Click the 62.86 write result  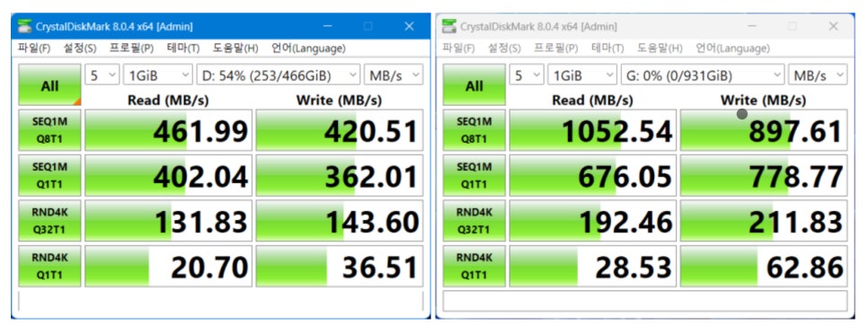(764, 267)
